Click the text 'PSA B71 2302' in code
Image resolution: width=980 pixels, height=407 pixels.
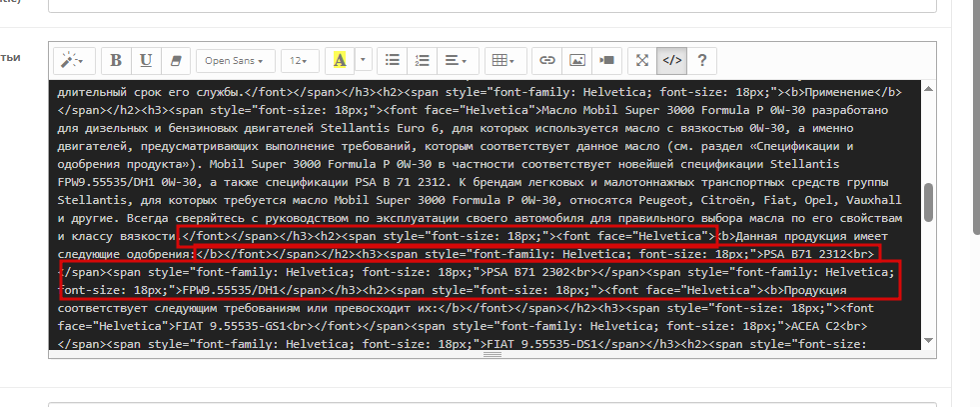point(528,273)
